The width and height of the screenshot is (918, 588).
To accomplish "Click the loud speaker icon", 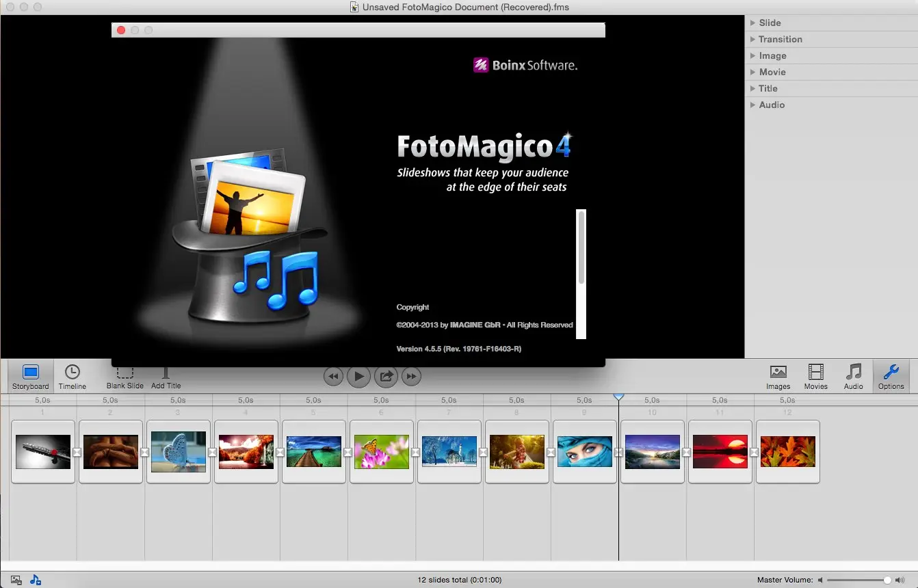I will [x=900, y=580].
